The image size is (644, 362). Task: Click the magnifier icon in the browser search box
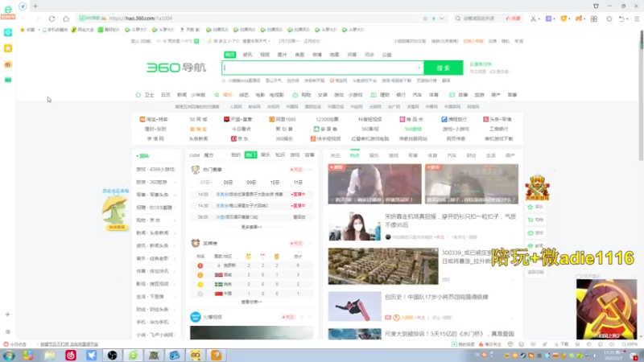point(458,19)
